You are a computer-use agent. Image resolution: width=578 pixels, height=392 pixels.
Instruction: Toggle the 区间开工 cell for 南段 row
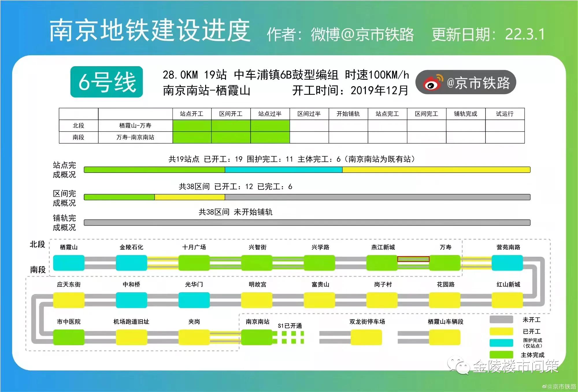pyautogui.click(x=231, y=138)
